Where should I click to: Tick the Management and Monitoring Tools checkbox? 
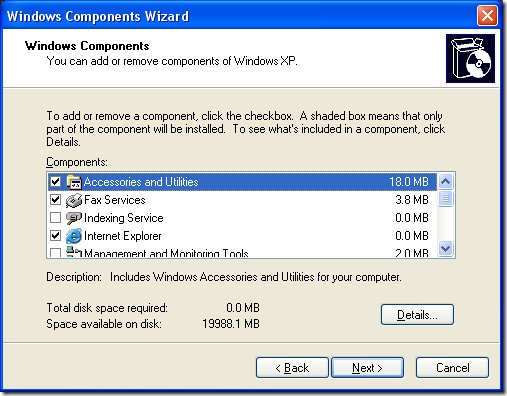coord(55,252)
